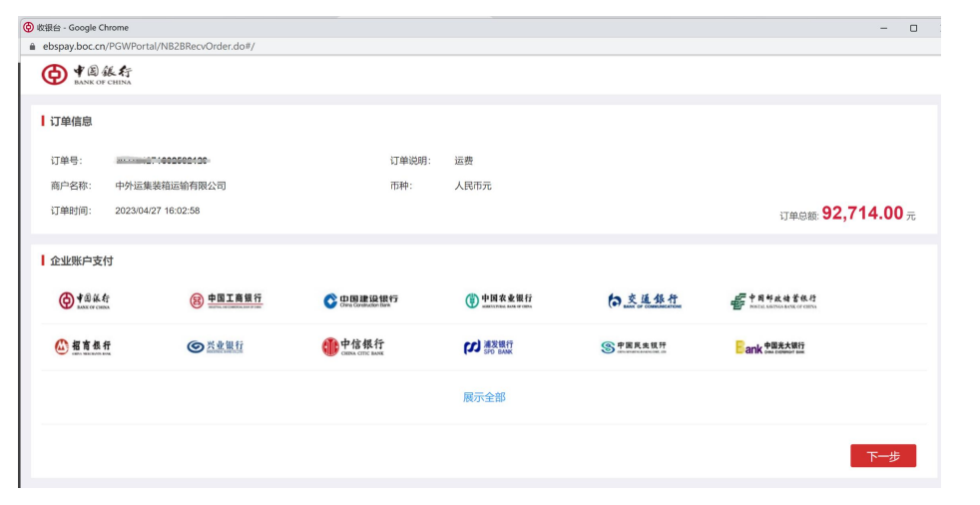Click the ebspay.boc.cn URL address bar
The width and height of the screenshot is (980, 505).
pyautogui.click(x=149, y=46)
